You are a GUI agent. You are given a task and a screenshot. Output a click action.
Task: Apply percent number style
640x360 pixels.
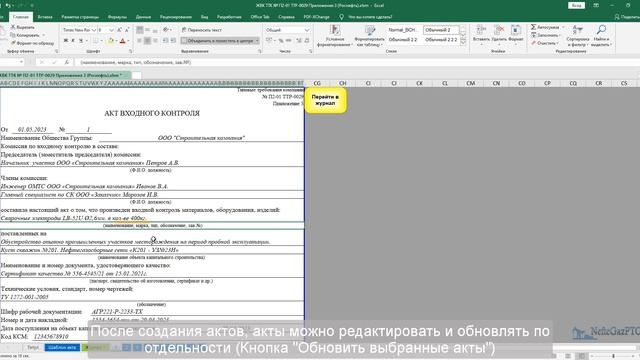pyautogui.click(x=281, y=41)
